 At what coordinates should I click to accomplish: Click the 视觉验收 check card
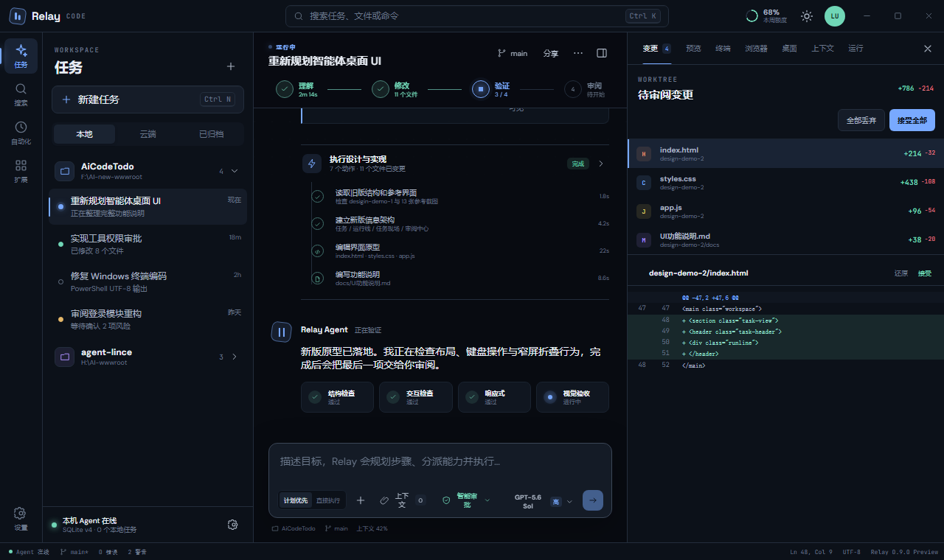pyautogui.click(x=572, y=397)
